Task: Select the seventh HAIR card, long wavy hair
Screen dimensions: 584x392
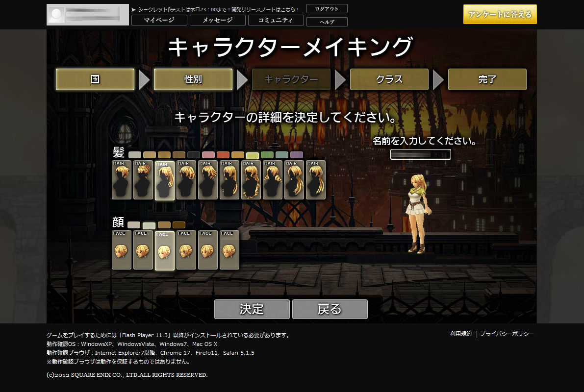Action: pos(251,180)
